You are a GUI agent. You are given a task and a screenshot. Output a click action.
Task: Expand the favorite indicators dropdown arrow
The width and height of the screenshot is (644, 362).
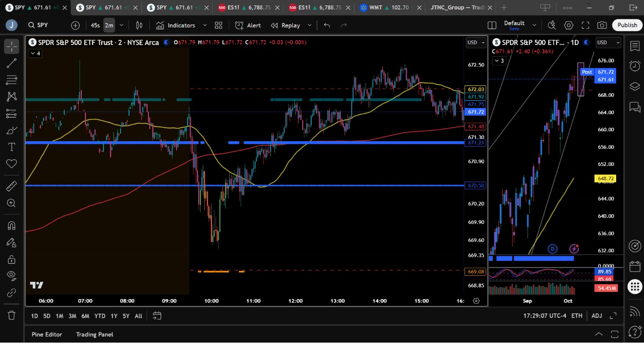[205, 26]
